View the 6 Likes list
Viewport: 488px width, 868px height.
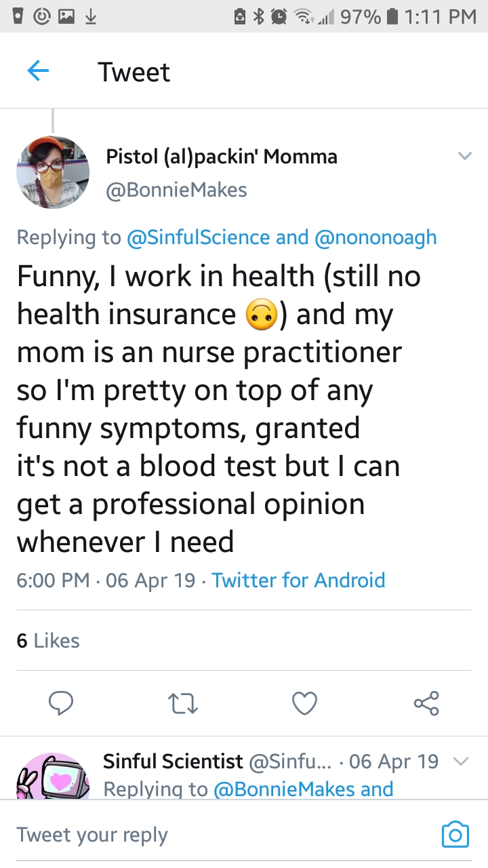pyautogui.click(x=48, y=640)
